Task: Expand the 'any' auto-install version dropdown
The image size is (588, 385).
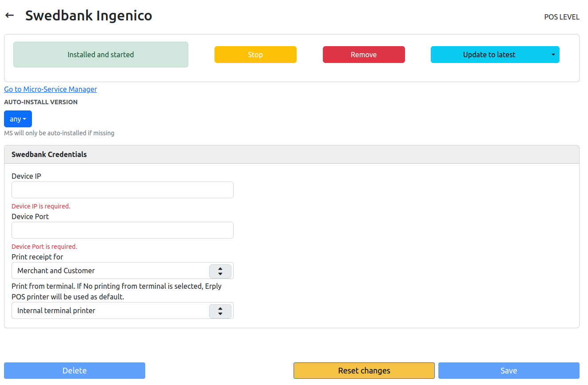Action: 18,119
